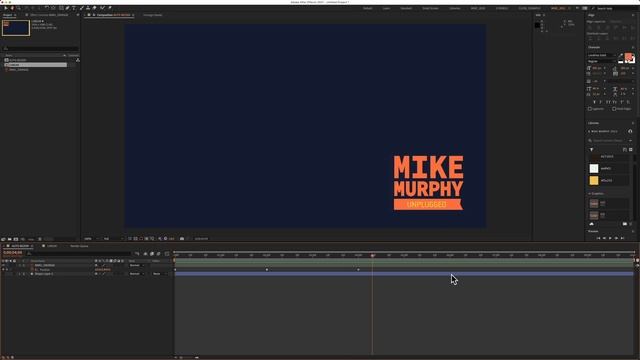Toggle All Caps in Character panel
Viewport: 640px width, 360px height.
(608, 102)
